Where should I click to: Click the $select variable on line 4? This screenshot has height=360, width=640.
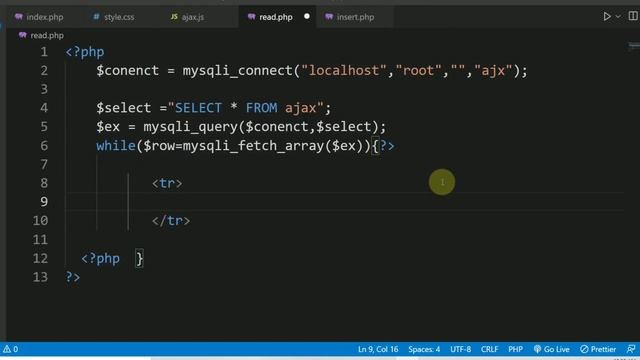(x=124, y=108)
